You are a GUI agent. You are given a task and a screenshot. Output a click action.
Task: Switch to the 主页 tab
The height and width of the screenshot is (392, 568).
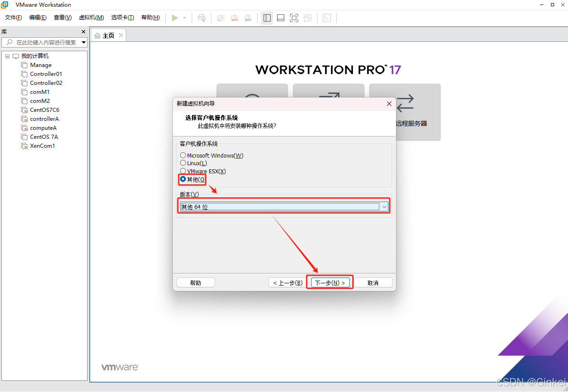click(x=108, y=35)
